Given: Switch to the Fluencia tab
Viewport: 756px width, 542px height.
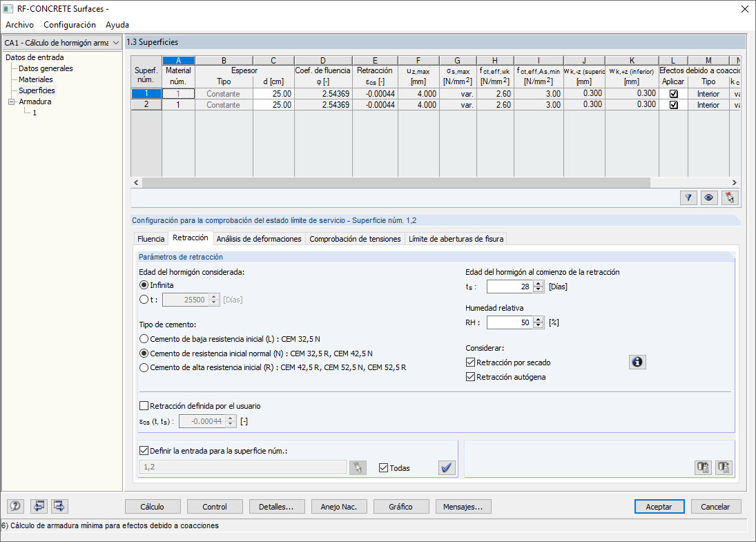Looking at the screenshot, I should coord(151,239).
